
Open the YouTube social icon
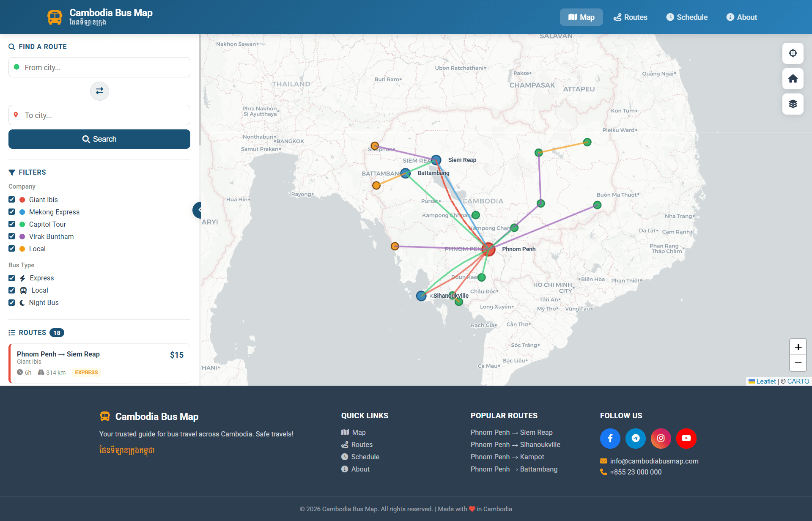(x=686, y=438)
